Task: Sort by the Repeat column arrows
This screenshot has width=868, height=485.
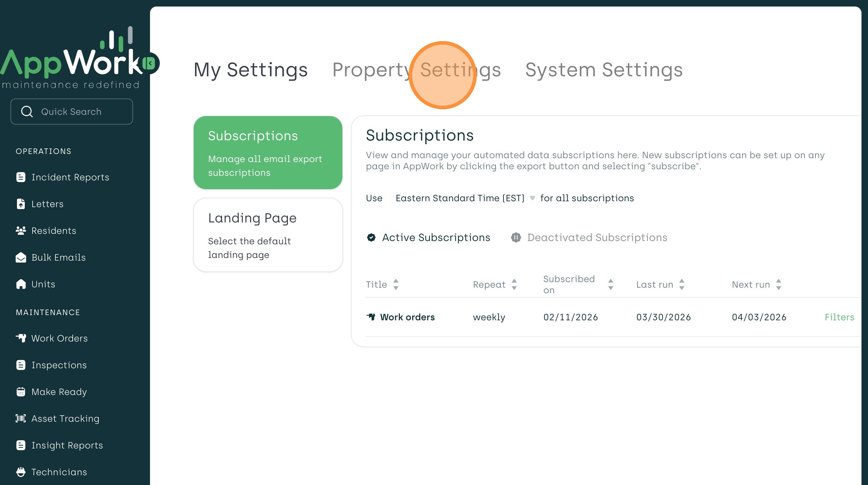Action: coord(514,284)
